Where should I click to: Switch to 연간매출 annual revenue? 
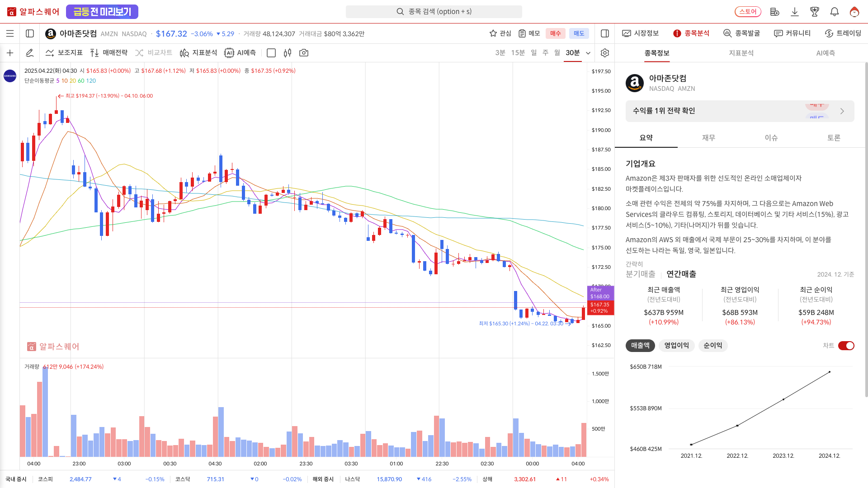click(681, 274)
